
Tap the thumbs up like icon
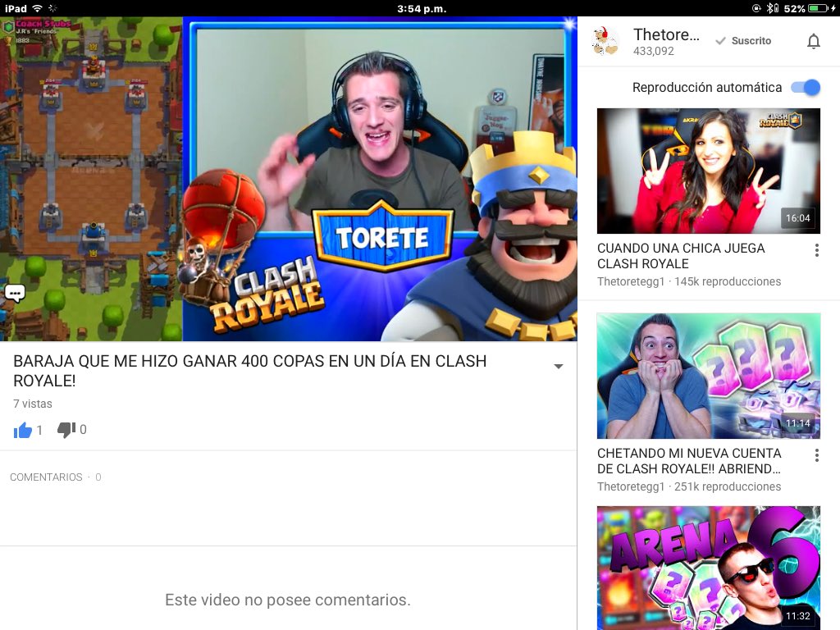tap(22, 430)
